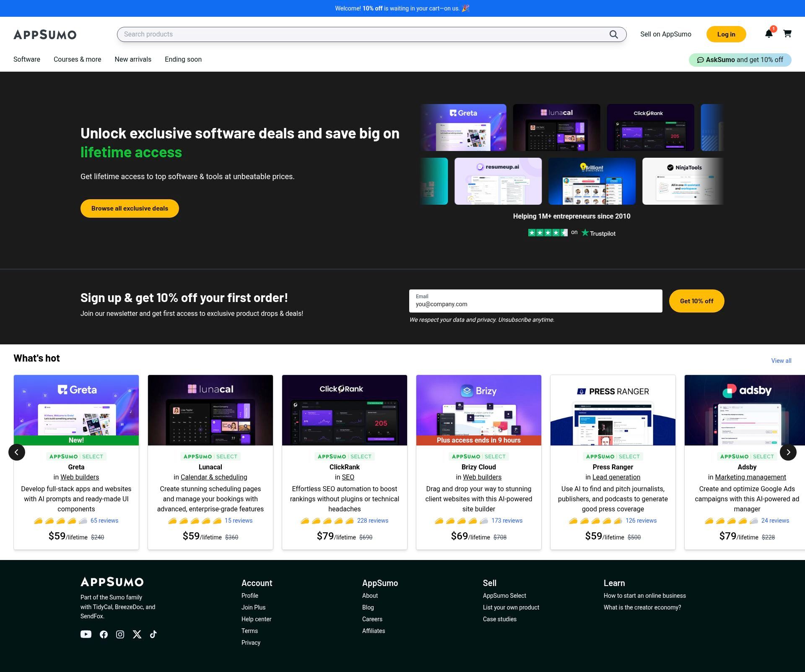Open resumeup.ai hero thumbnail
805x672 pixels.
coord(498,181)
